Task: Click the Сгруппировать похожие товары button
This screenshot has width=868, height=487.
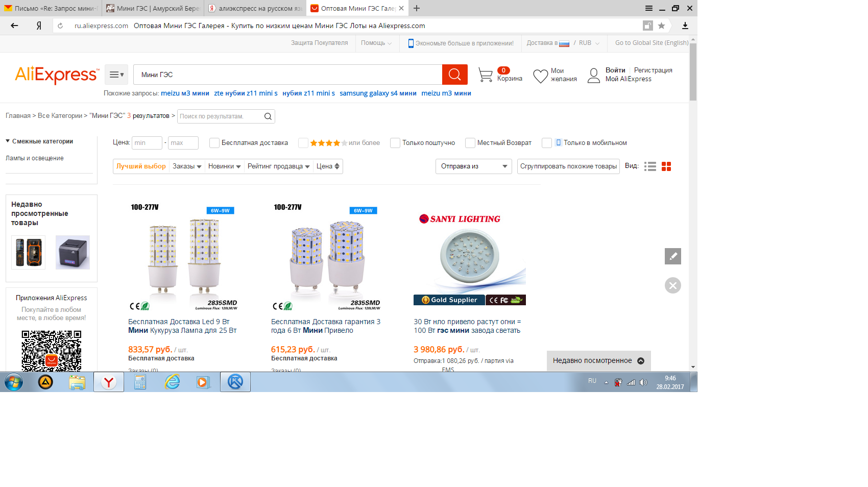Action: pyautogui.click(x=568, y=166)
